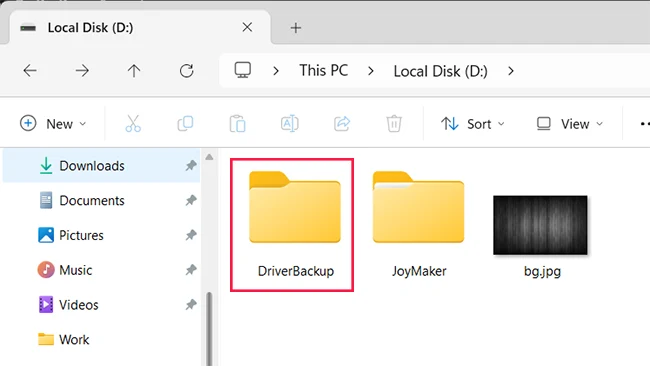Click the Delete trash icon

[x=394, y=124]
